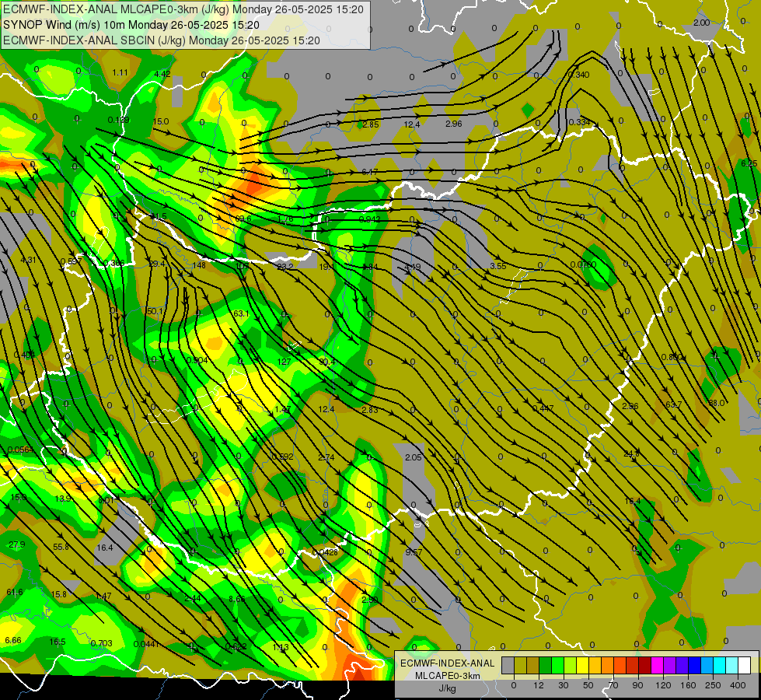Click the map value 8.01

click(106, 500)
